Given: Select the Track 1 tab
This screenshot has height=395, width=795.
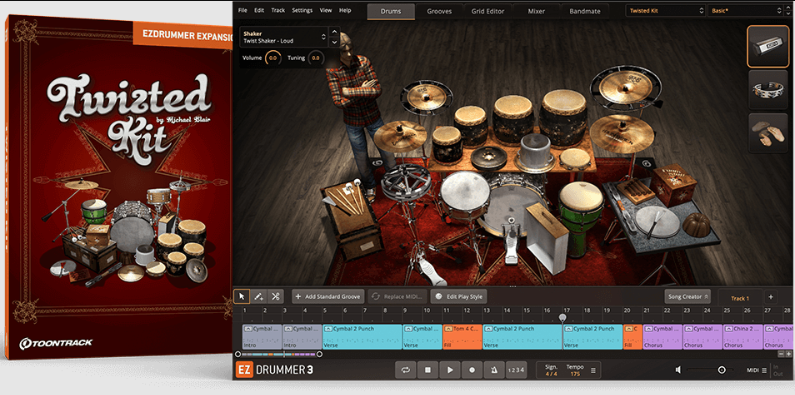Looking at the screenshot, I should point(740,298).
